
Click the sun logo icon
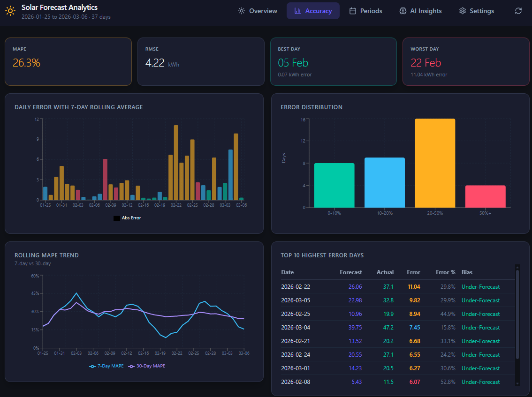coord(10,11)
